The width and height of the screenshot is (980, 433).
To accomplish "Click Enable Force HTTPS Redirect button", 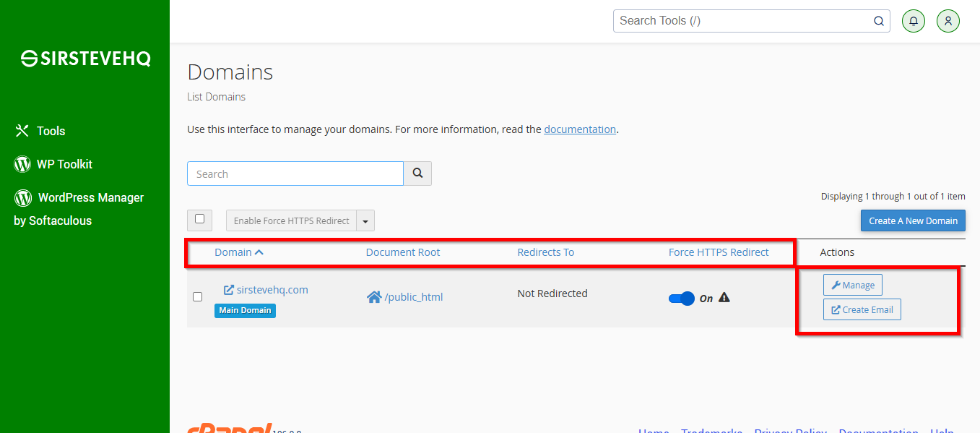I will [292, 221].
